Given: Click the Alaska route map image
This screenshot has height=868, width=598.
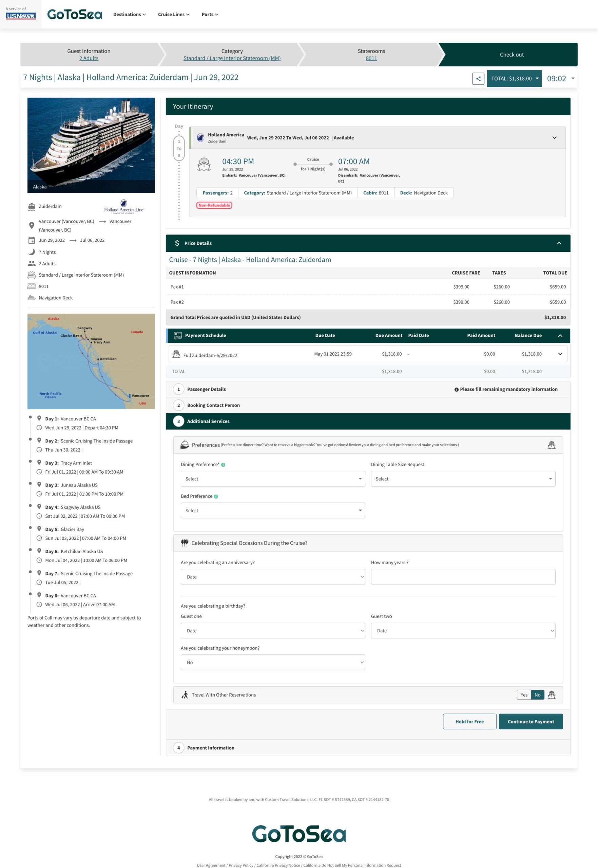Looking at the screenshot, I should (91, 361).
